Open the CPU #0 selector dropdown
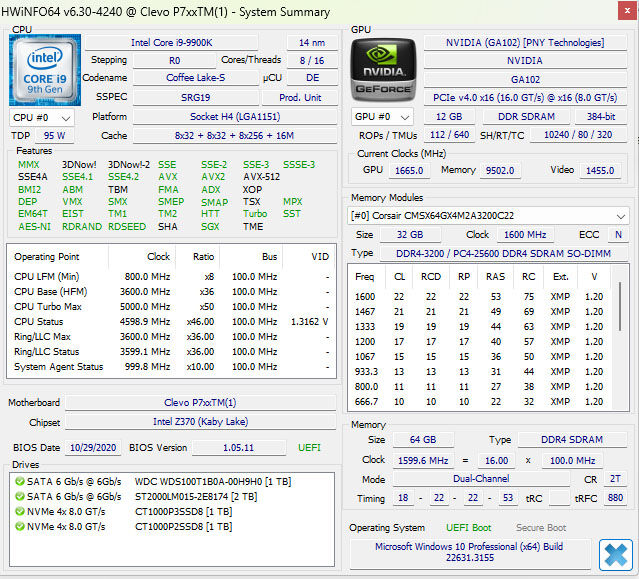Image resolution: width=639 pixels, height=579 pixels. click(42, 118)
